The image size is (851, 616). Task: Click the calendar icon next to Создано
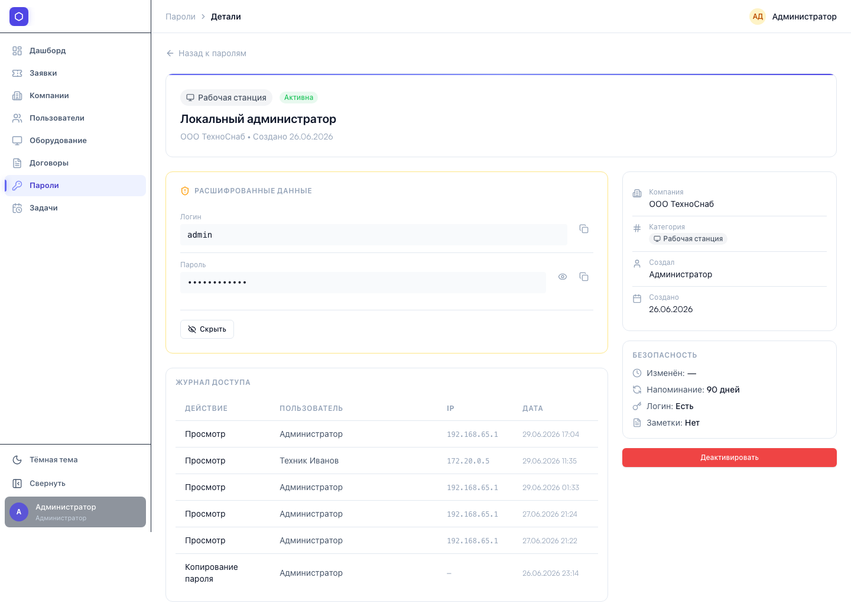coord(637,299)
